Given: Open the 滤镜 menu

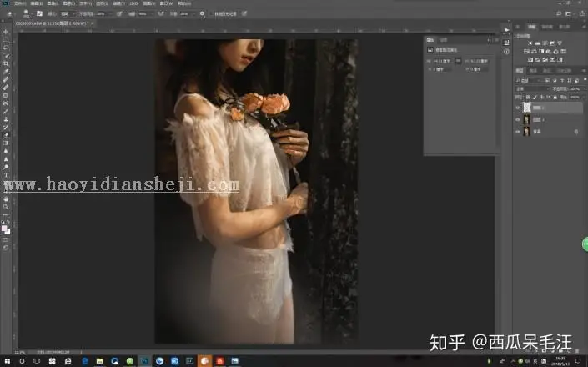Looking at the screenshot, I should click(x=118, y=3).
